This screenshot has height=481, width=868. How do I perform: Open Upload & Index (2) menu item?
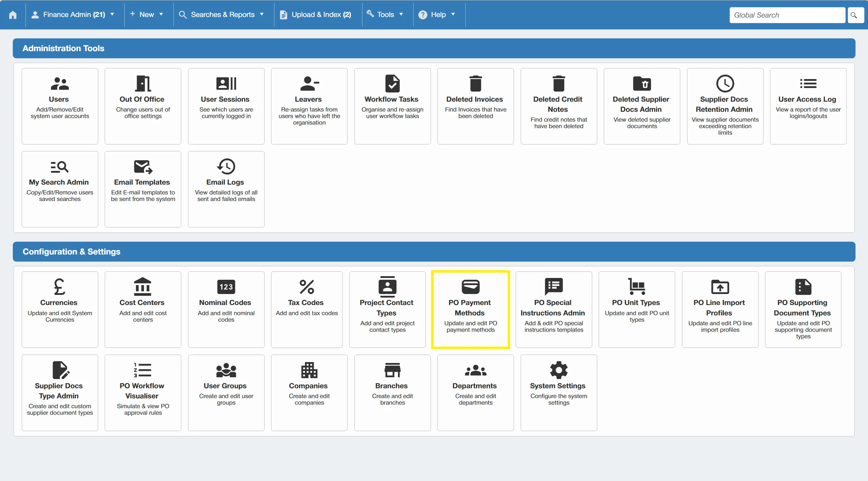pos(316,15)
